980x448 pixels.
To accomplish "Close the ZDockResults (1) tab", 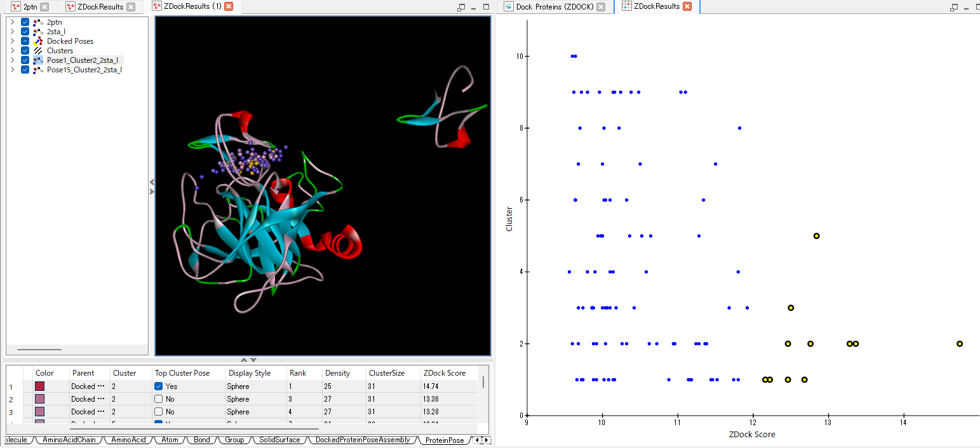I will [x=229, y=6].
